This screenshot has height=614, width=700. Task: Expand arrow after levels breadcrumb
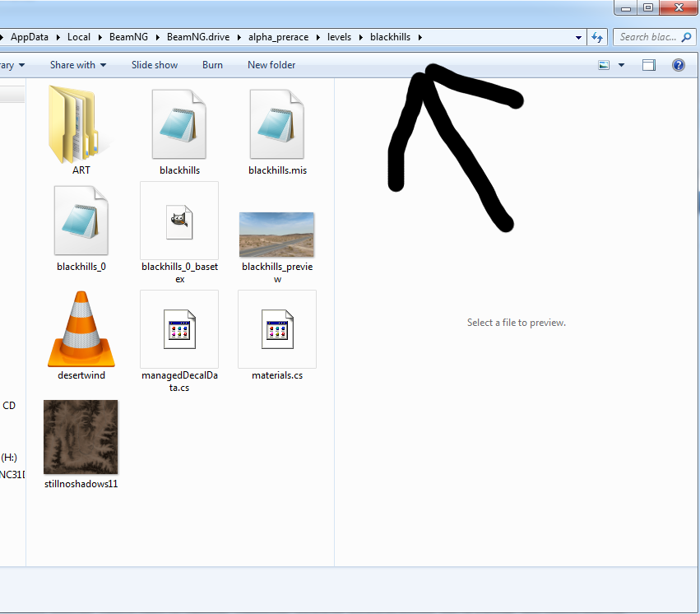click(x=361, y=38)
